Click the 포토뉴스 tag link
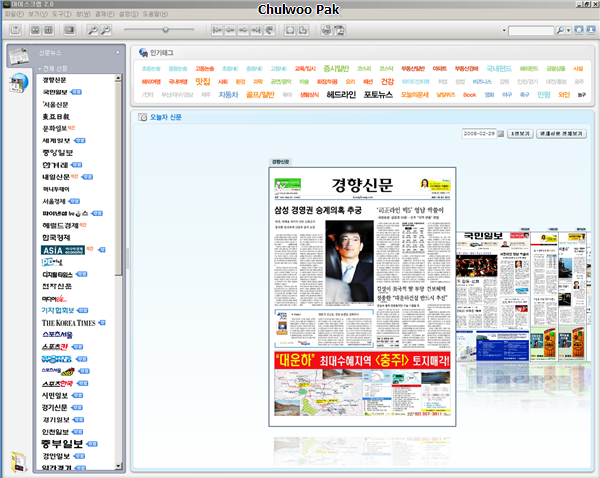Viewport: 600px width, 478px height. click(x=378, y=95)
